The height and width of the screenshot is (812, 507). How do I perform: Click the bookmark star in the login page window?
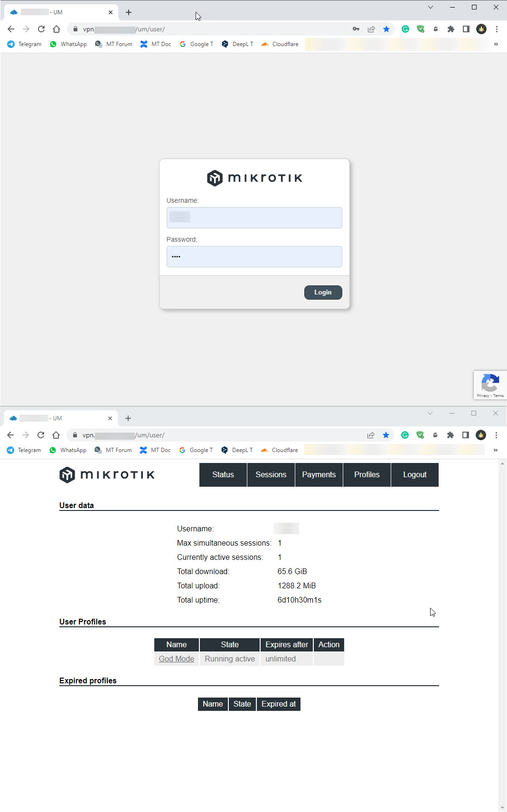coord(386,29)
